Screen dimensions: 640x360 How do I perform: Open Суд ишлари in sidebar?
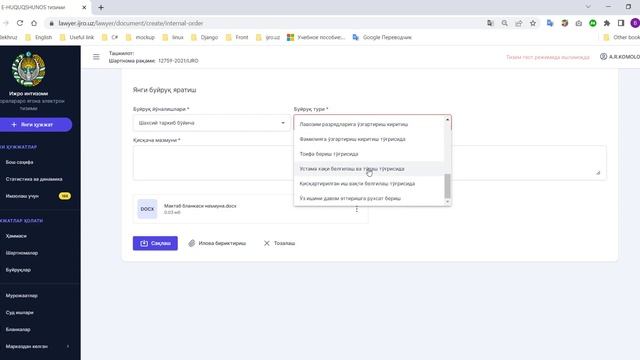point(20,313)
